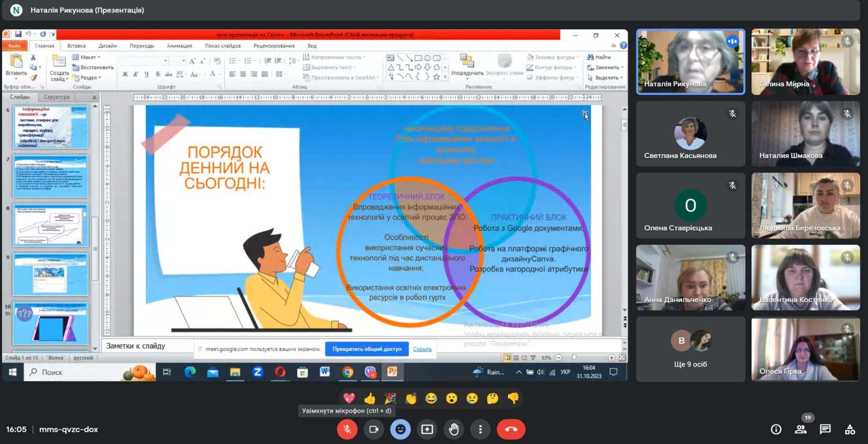Open the emoji reactions button
The height and width of the screenshot is (444, 868).
[x=400, y=429]
